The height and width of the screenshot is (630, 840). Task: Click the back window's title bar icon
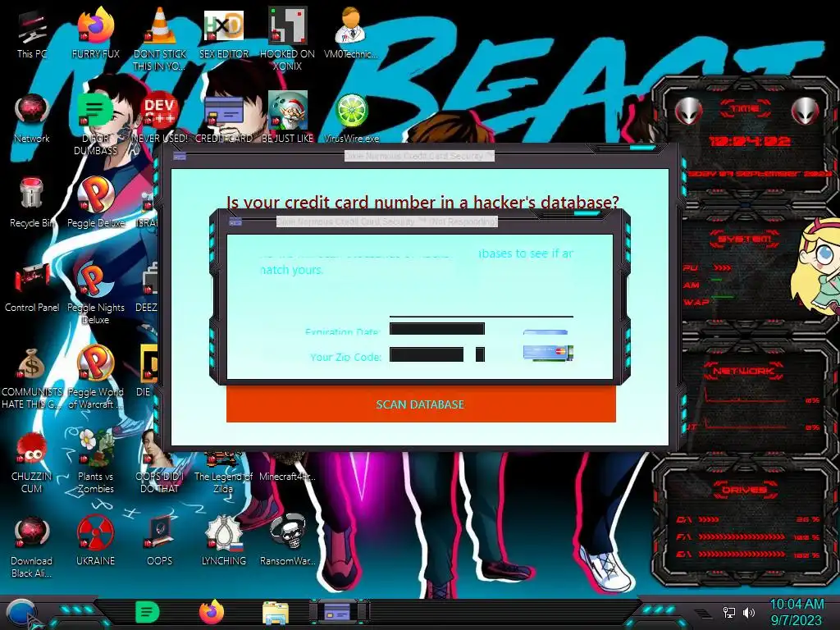(x=180, y=157)
